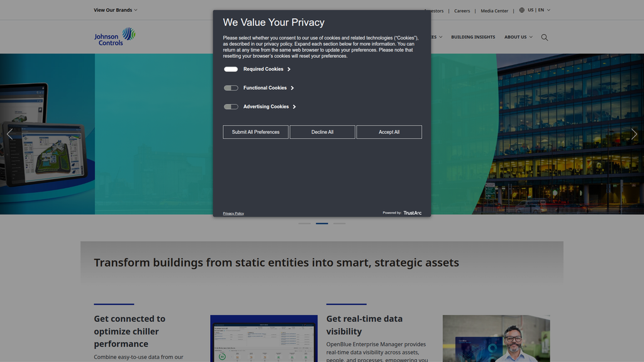Toggle the Required Cookies switch
The height and width of the screenshot is (362, 644).
231,69
